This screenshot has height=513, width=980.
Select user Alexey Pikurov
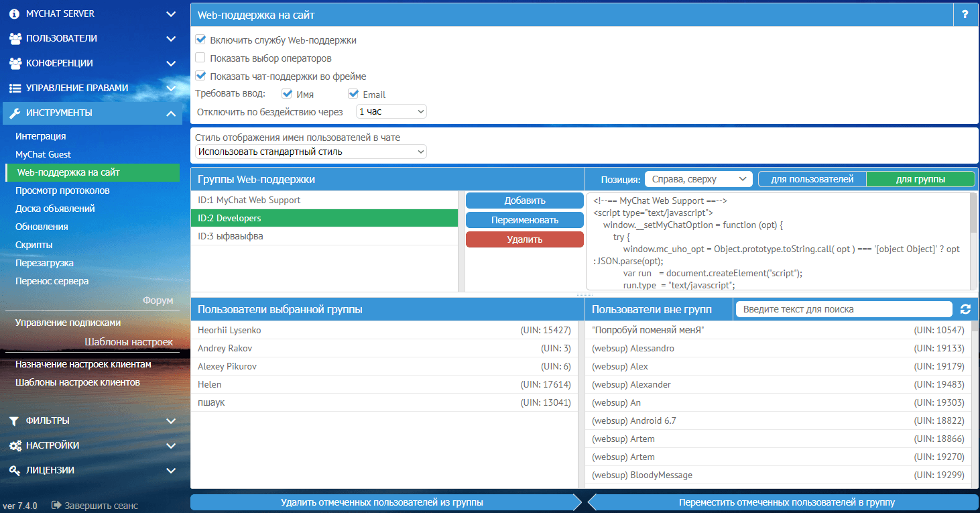pyautogui.click(x=384, y=367)
